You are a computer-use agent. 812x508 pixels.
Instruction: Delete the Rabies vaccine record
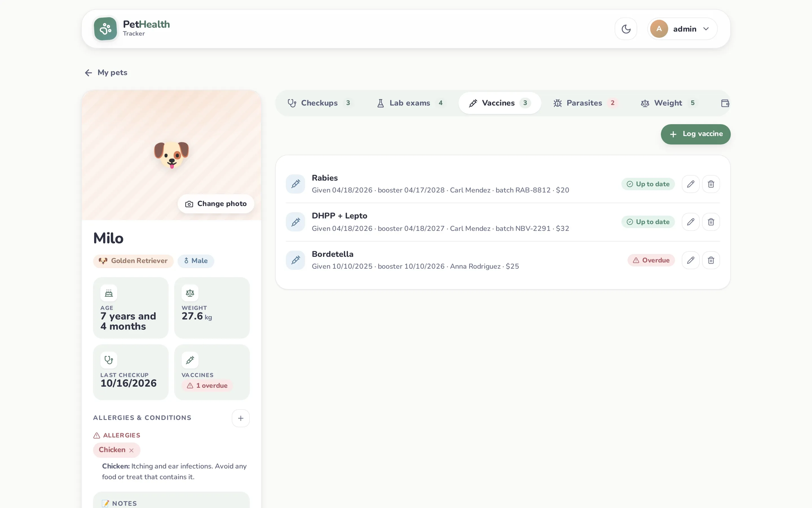tap(711, 184)
